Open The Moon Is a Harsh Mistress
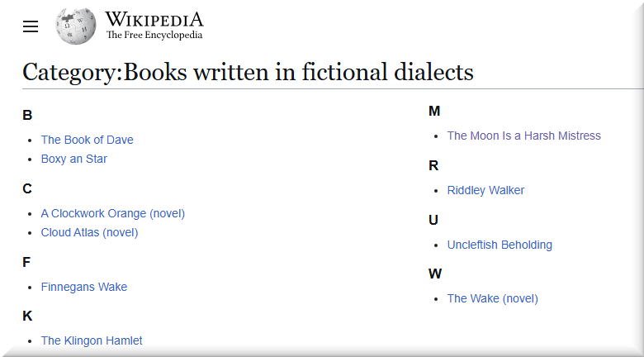 [x=524, y=136]
